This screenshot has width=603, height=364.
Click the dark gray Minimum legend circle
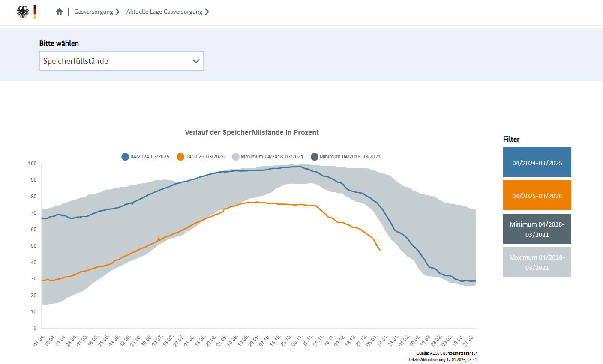(x=315, y=157)
